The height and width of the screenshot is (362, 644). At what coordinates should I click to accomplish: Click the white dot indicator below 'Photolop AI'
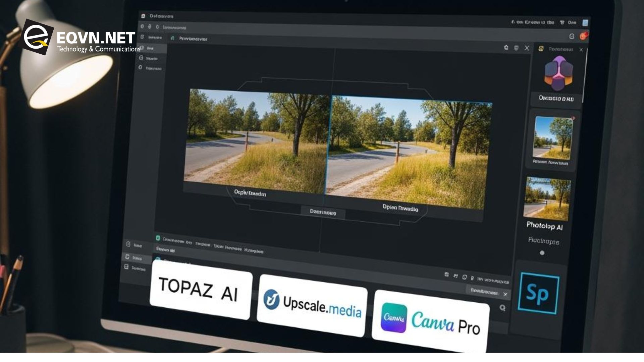click(542, 253)
